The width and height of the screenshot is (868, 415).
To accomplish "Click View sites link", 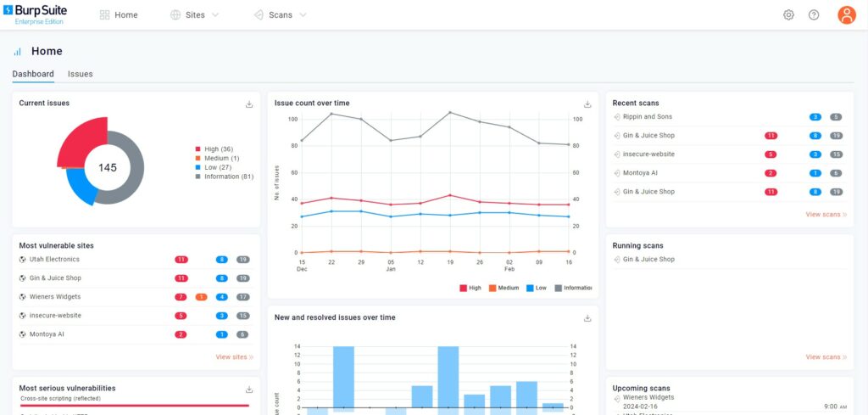I will (x=234, y=357).
